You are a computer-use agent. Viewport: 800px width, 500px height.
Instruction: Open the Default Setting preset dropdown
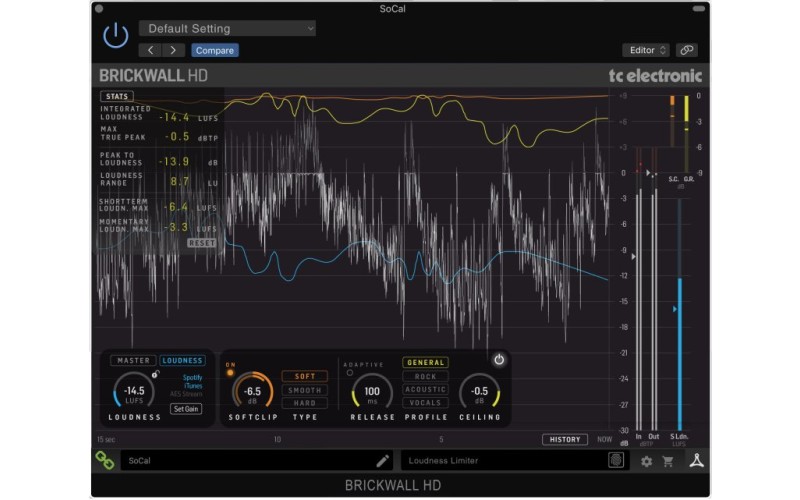[228, 29]
